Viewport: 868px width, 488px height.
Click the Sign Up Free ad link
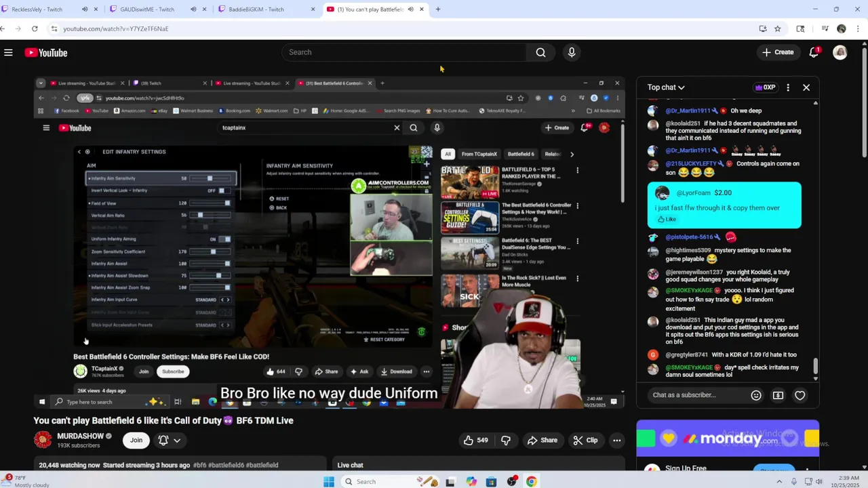click(686, 468)
